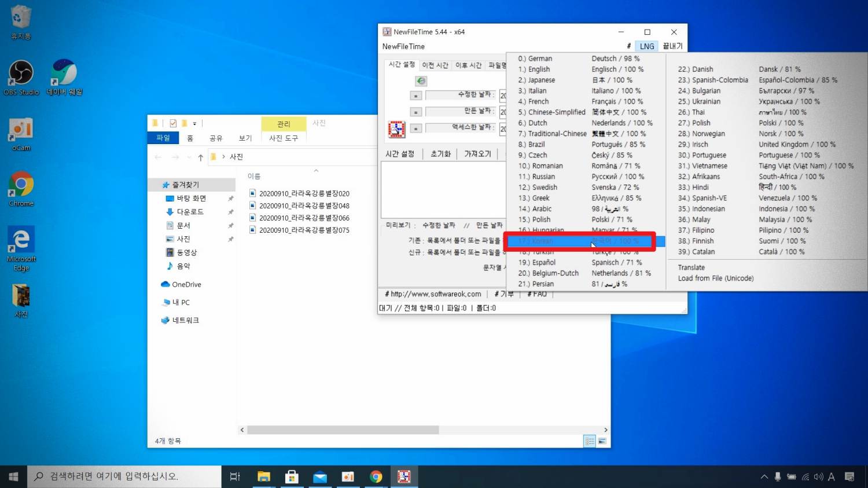Viewport: 868px width, 488px height.
Task: Click the Explorer horizontal scrollbar
Action: click(x=343, y=430)
